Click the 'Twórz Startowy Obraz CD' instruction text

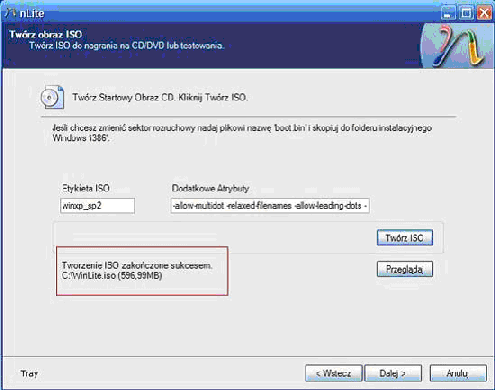(x=160, y=97)
